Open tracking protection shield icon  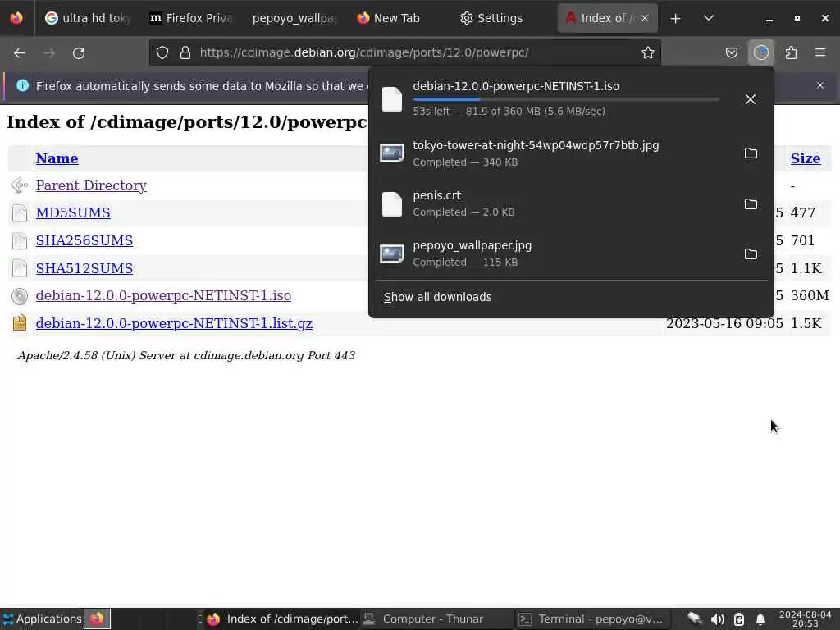pos(162,52)
